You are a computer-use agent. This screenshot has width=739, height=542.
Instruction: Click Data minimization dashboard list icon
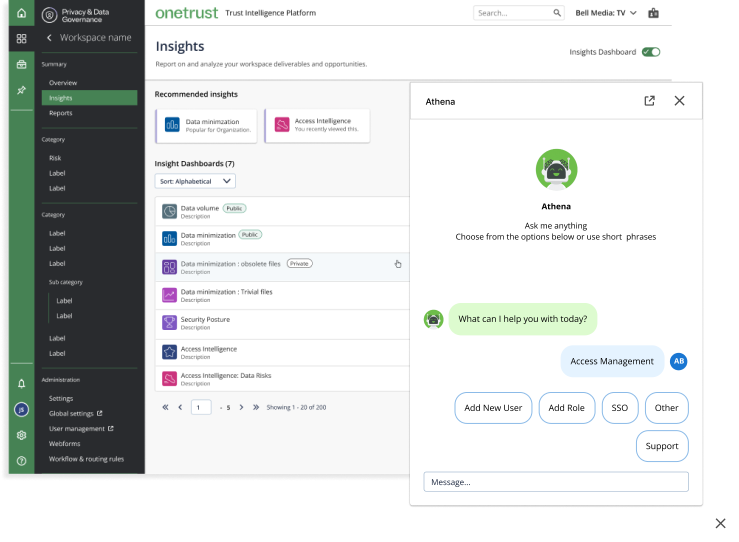(170, 238)
